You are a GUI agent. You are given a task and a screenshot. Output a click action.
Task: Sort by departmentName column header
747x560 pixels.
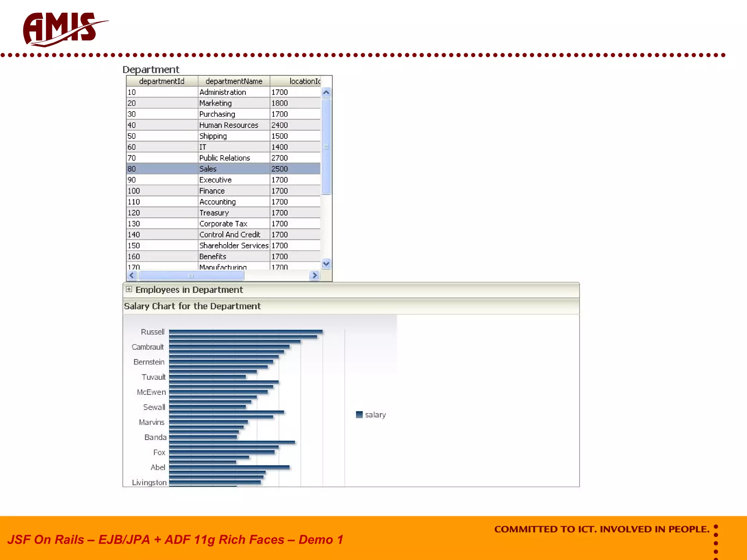pos(234,81)
